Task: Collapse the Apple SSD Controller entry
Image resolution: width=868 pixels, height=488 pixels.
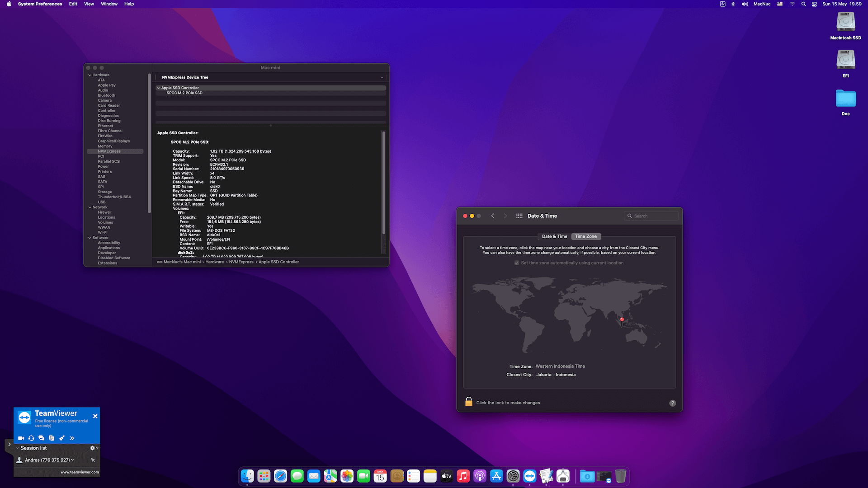Action: tap(159, 88)
